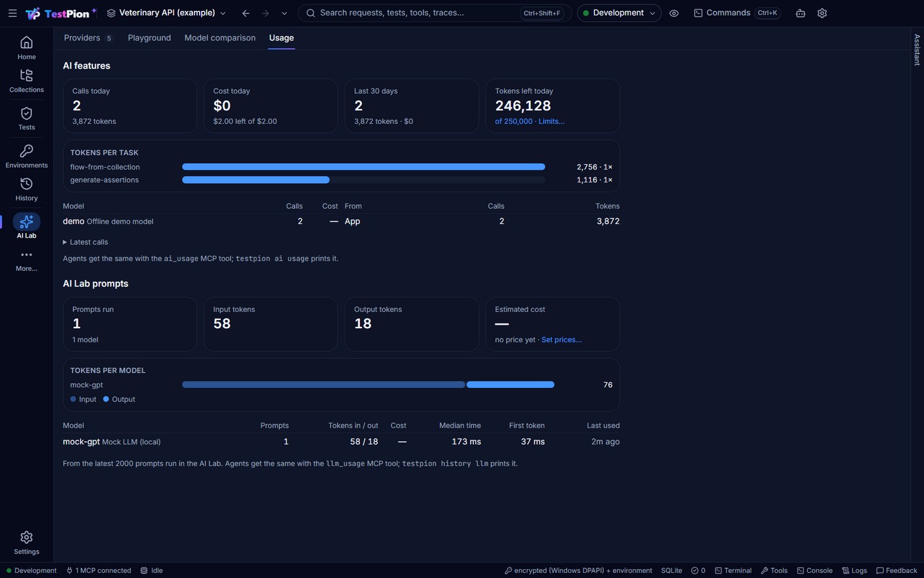Open the Console from status bar
Image resolution: width=924 pixels, height=578 pixels.
pyautogui.click(x=814, y=570)
